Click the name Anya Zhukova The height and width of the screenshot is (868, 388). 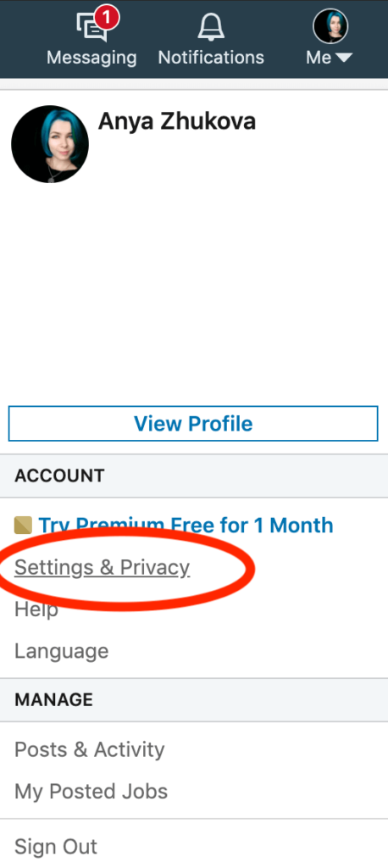[177, 121]
